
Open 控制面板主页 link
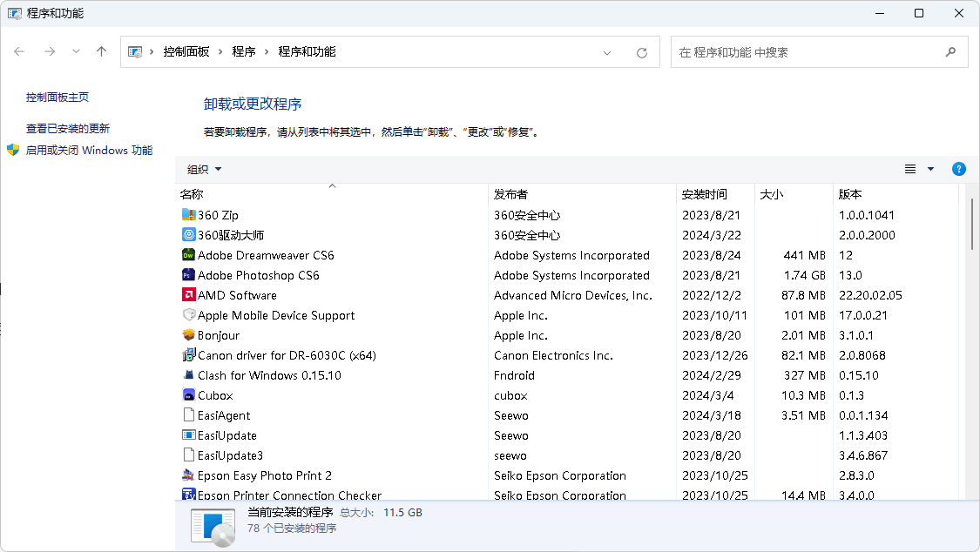tap(57, 98)
